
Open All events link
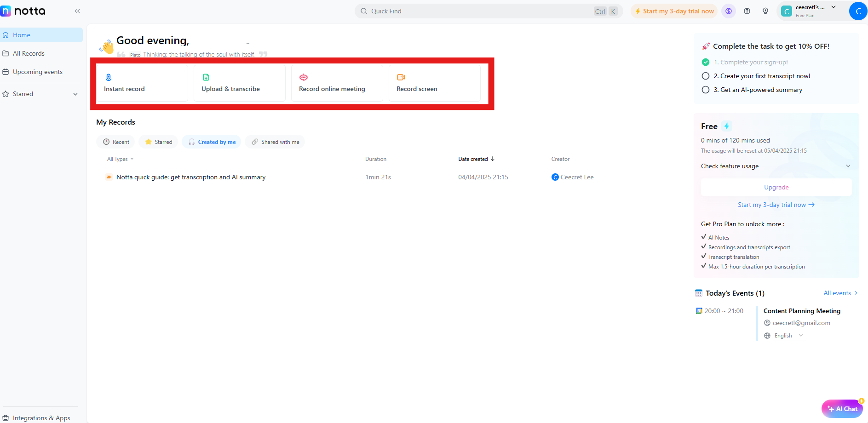point(837,293)
